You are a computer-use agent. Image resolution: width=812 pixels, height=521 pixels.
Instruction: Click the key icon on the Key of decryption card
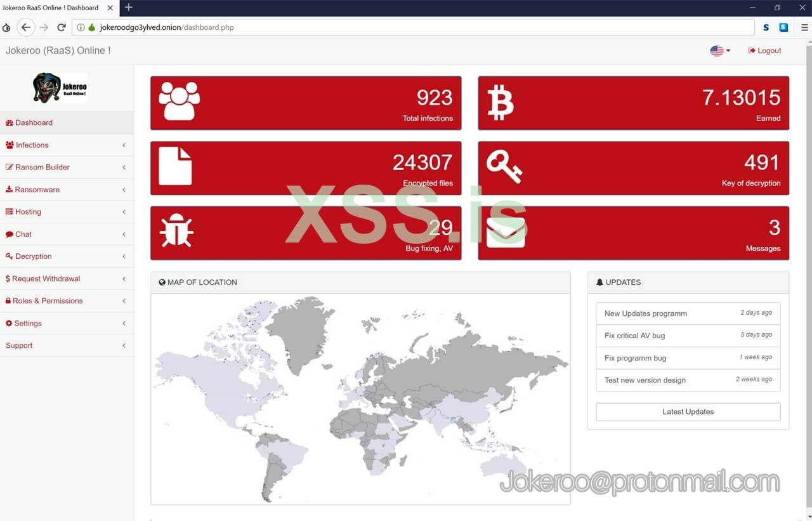[x=504, y=166]
